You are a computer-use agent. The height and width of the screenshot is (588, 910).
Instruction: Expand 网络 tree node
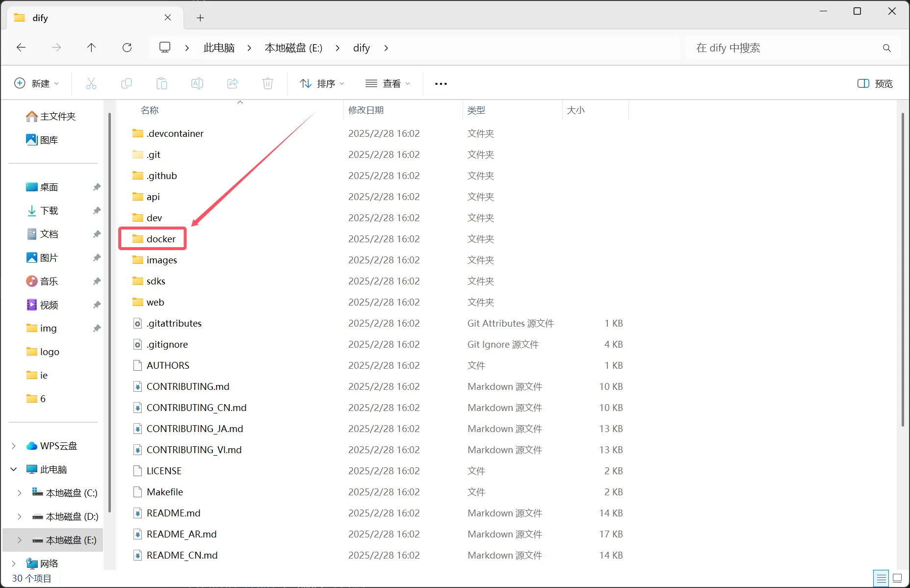[x=14, y=563]
